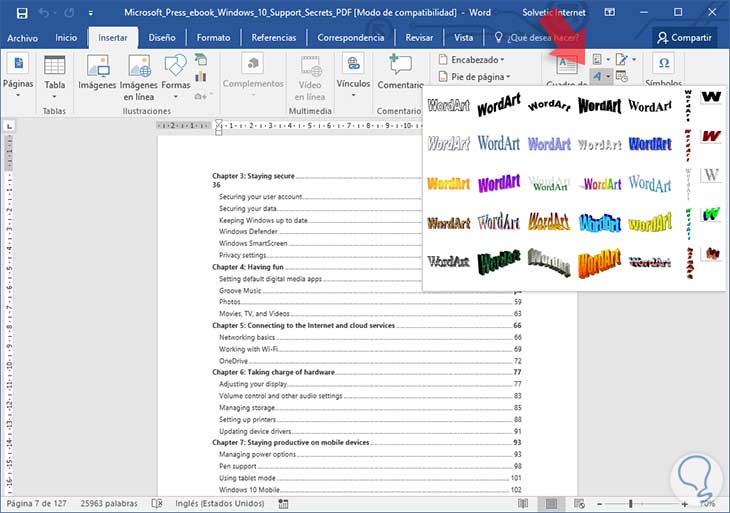Choose the orange gradient WordArt style
Screen dimensions: 730x513
tap(448, 183)
